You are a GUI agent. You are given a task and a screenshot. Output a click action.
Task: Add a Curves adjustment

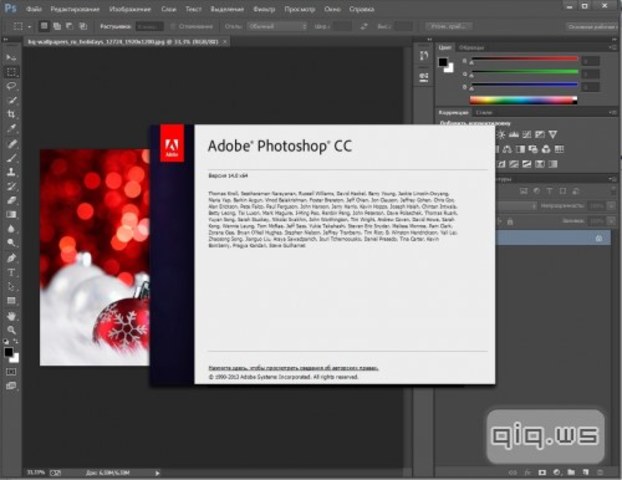[526, 134]
